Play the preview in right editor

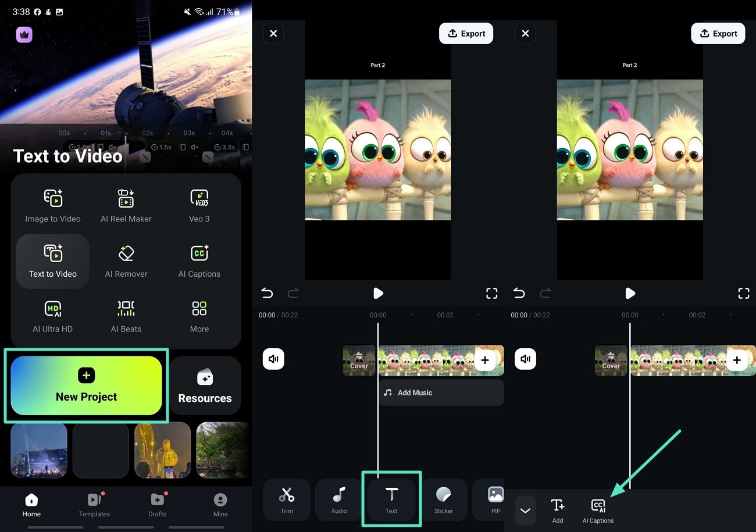tap(630, 293)
